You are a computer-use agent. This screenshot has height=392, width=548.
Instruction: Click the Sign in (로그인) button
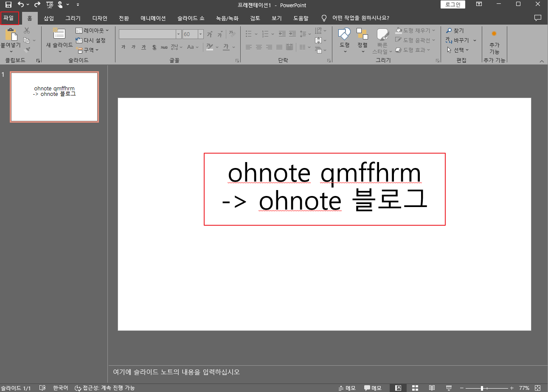point(453,4)
